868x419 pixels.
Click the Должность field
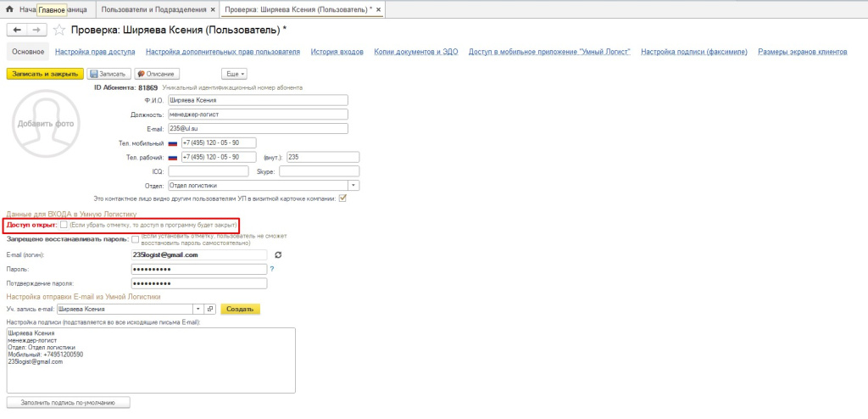coord(258,115)
